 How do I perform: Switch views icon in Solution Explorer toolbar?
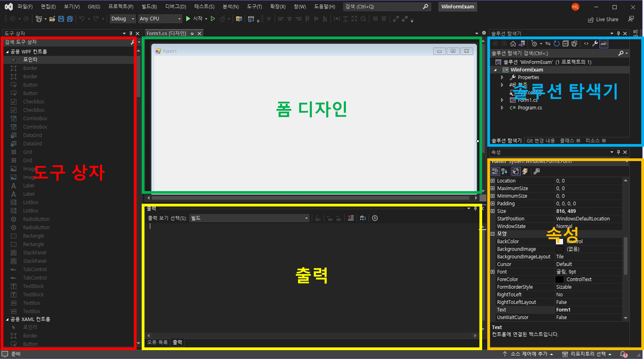tap(522, 44)
